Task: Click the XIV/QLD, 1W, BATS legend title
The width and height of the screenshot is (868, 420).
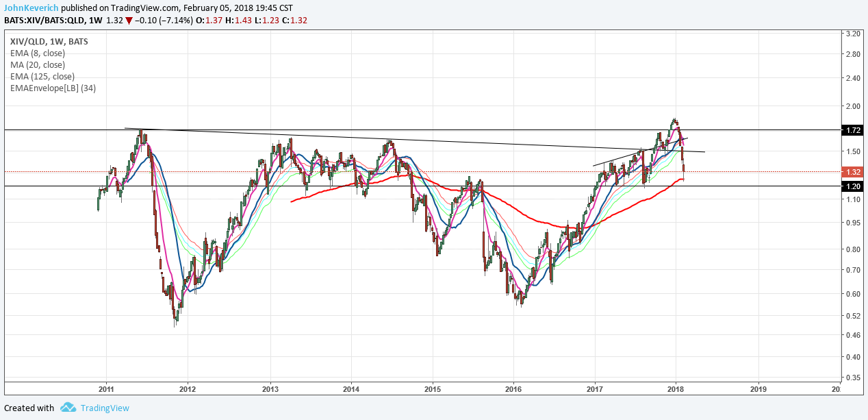Action: tap(49, 41)
